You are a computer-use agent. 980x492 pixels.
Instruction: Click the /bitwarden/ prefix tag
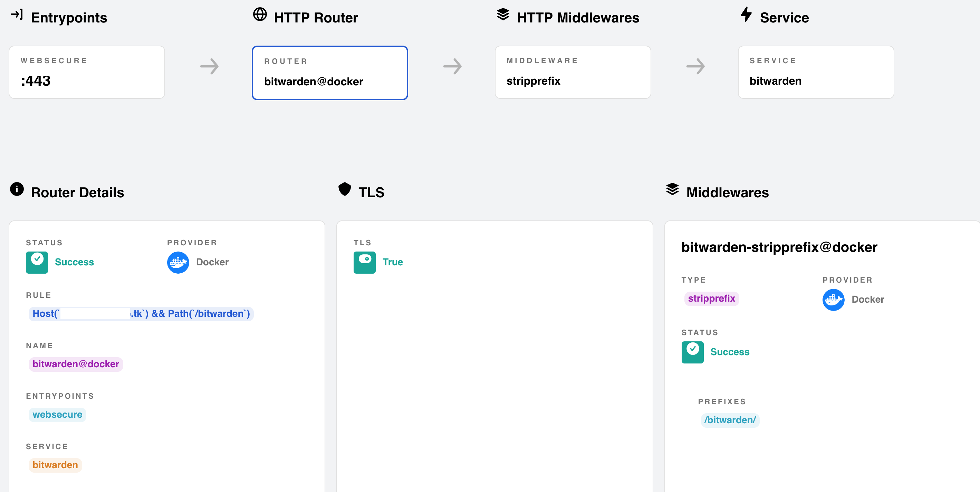tap(730, 420)
